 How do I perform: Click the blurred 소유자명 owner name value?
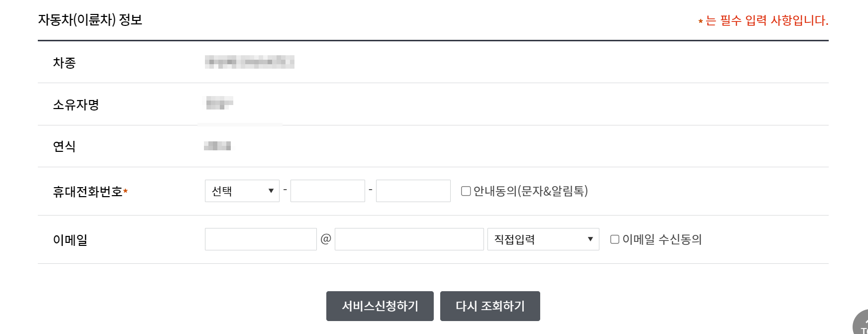click(219, 104)
